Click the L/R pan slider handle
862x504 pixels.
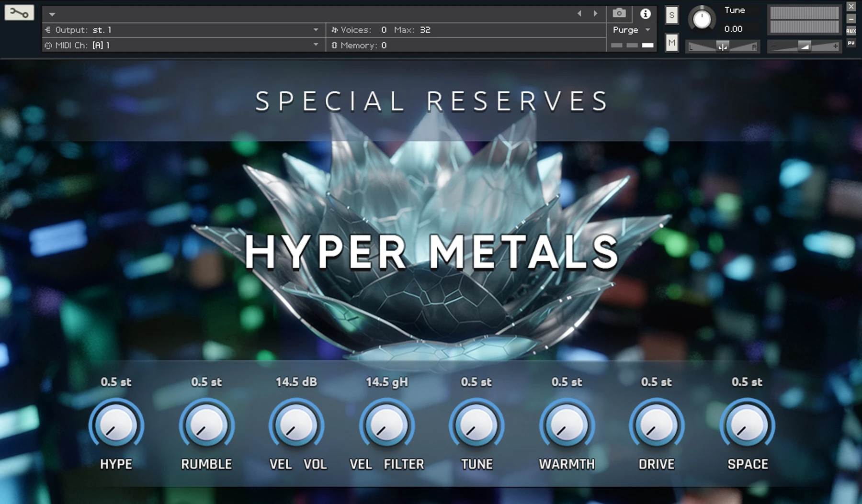point(723,46)
